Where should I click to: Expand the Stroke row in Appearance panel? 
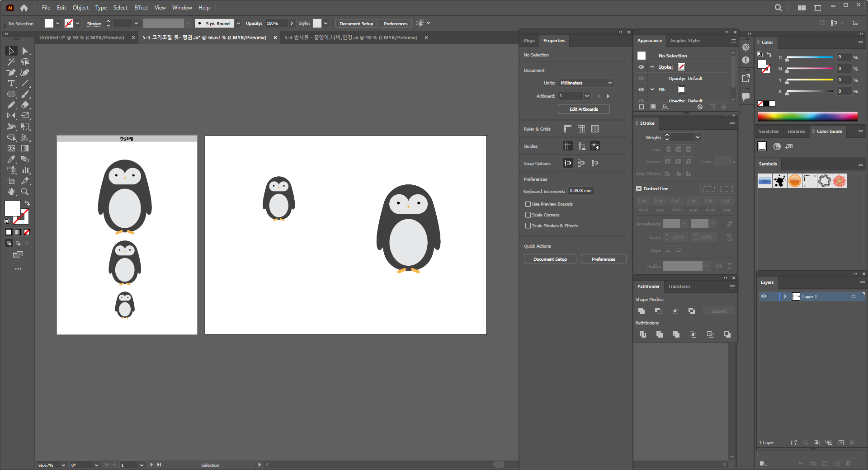pyautogui.click(x=652, y=67)
